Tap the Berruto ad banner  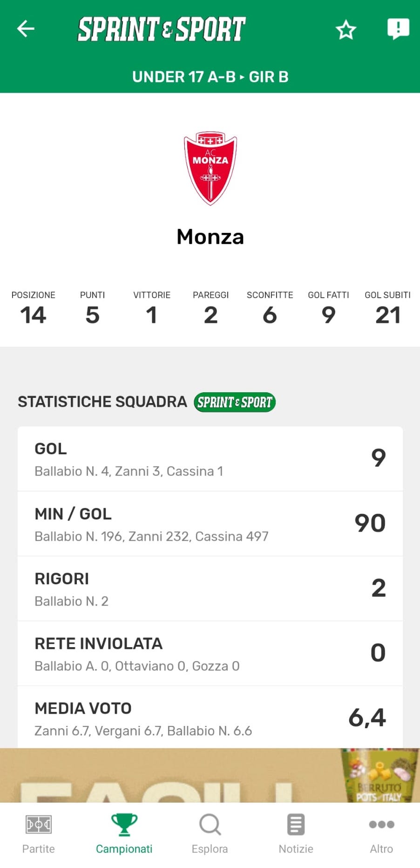[x=210, y=775]
